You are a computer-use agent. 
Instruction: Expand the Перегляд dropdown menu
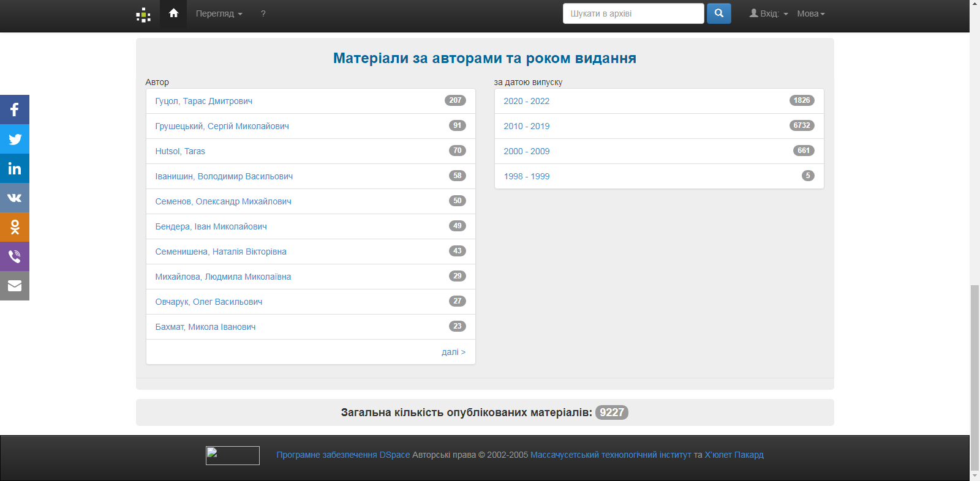tap(219, 13)
